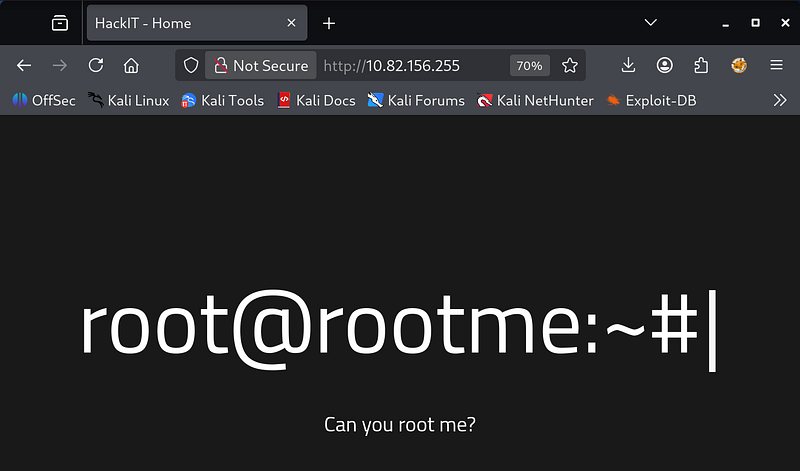The image size is (800, 471).
Task: Select the HackIT - Home tab
Action: pos(180,22)
